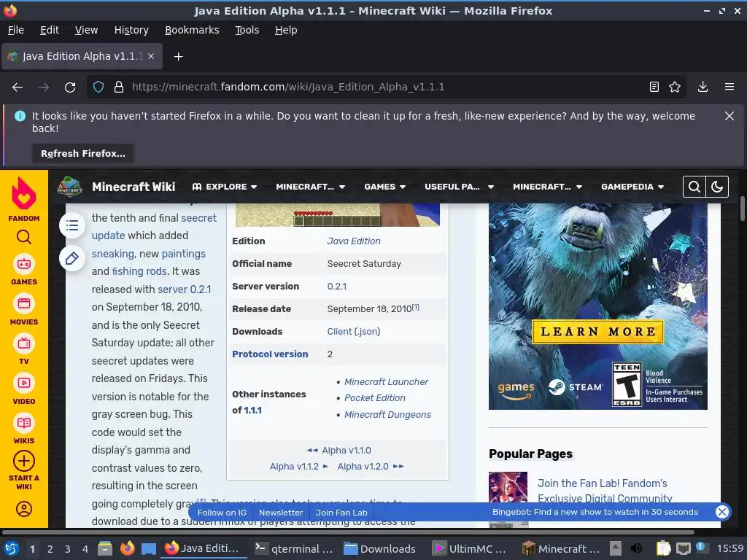Follow the Protocol version link
747x560 pixels.
pyautogui.click(x=270, y=354)
